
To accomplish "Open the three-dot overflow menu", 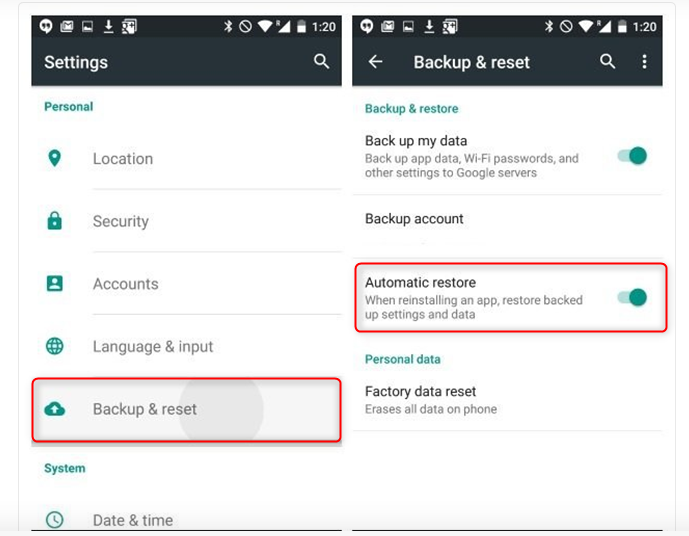I will [644, 62].
